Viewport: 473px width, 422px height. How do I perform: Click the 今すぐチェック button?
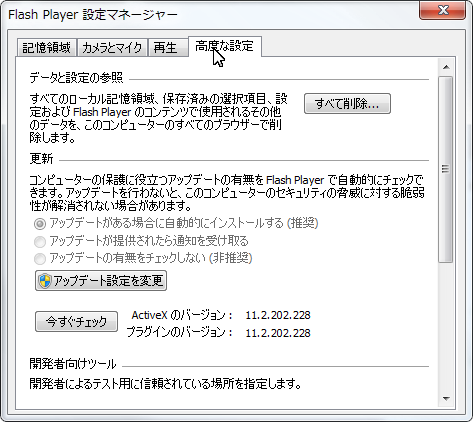[x=76, y=322]
